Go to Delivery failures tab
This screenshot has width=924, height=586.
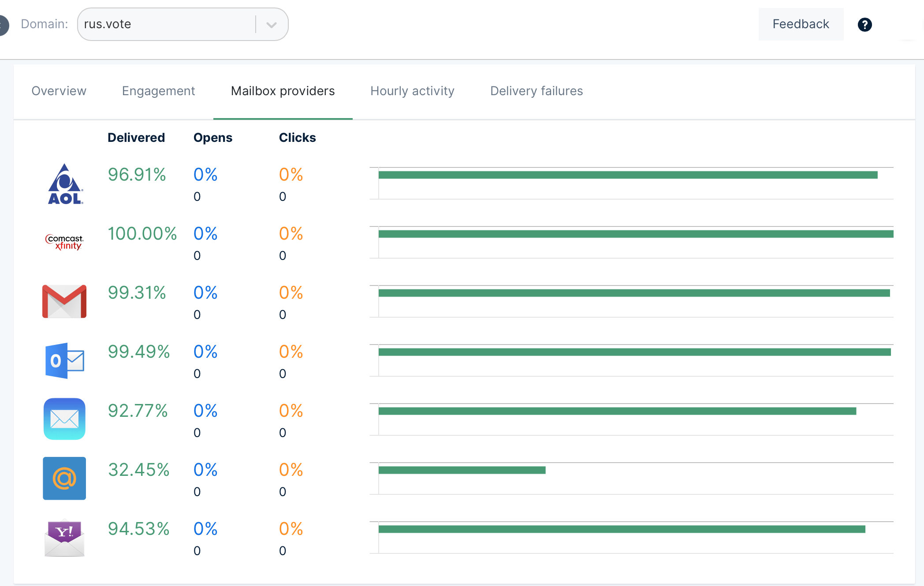[x=537, y=91]
